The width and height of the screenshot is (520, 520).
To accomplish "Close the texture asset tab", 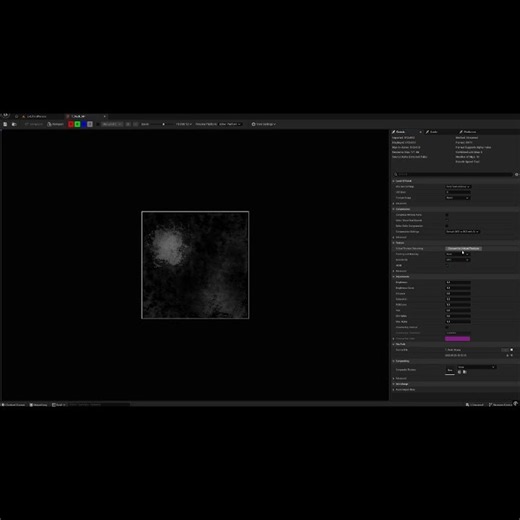I will (105, 116).
